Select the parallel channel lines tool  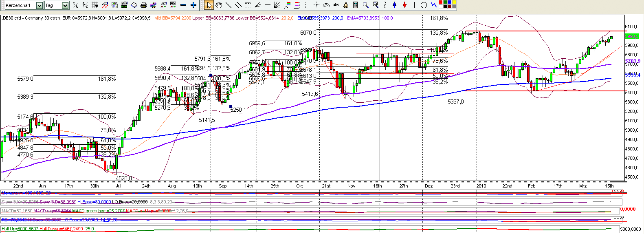click(238, 5)
